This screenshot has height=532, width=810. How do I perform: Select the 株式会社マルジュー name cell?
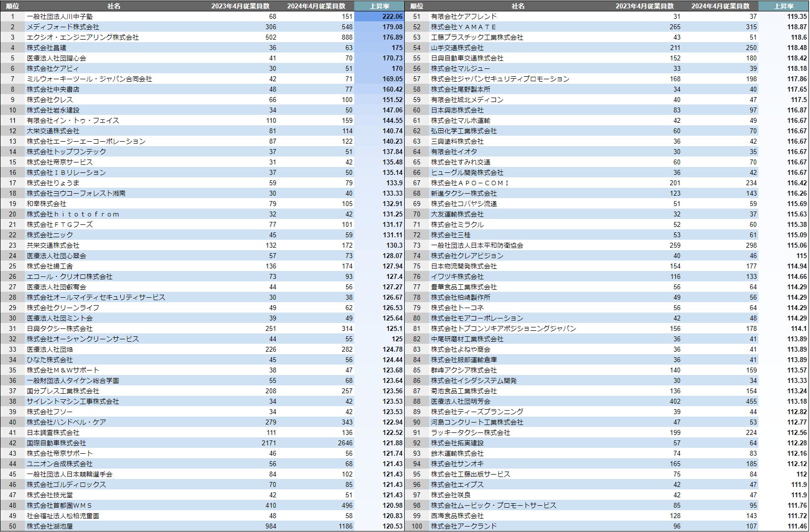pyautogui.click(x=461, y=68)
